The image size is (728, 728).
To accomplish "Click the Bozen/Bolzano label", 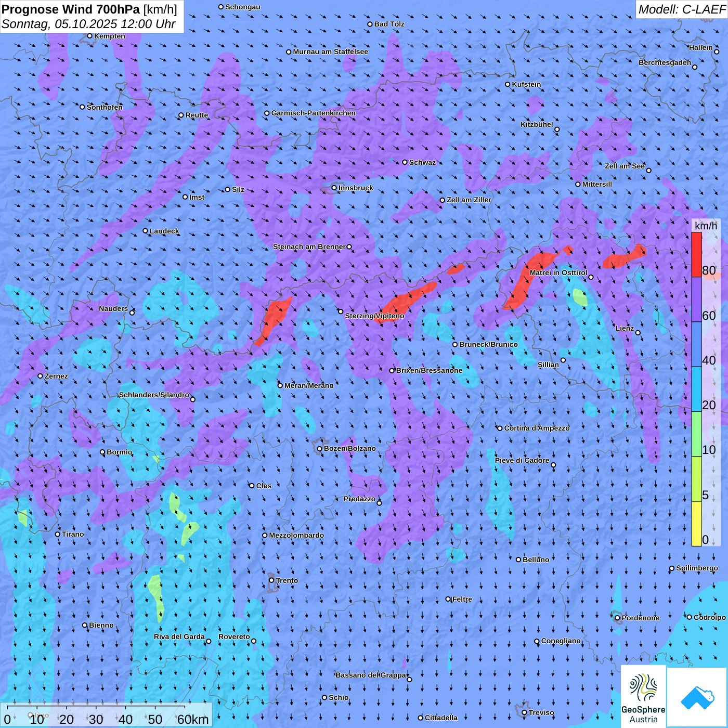I will coord(349,448).
